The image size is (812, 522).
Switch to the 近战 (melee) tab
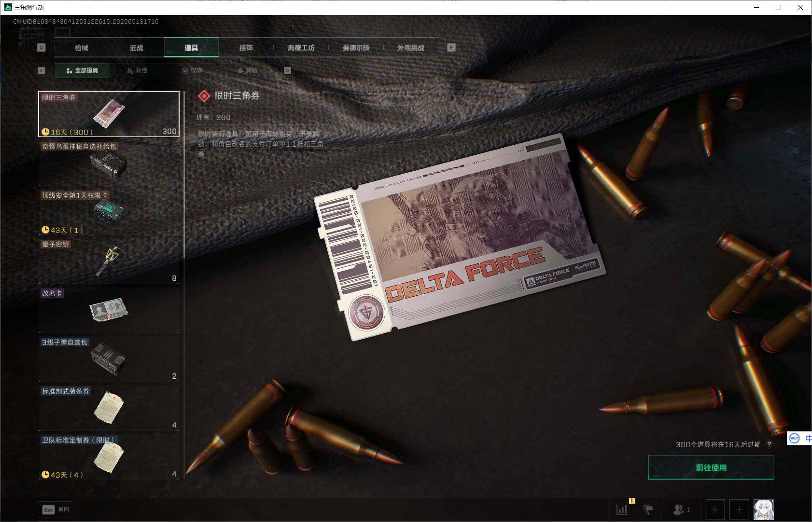pyautogui.click(x=137, y=48)
